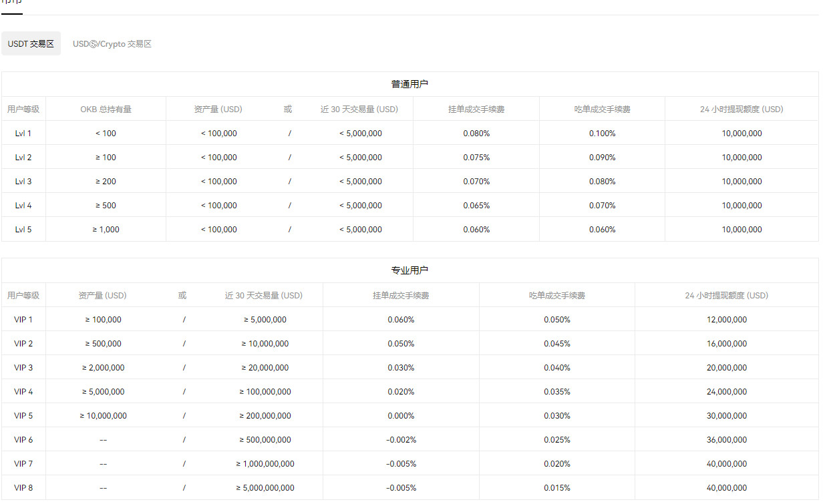825x504 pixels.
Task: Select the USDT 交易区 tab
Action: [31, 43]
